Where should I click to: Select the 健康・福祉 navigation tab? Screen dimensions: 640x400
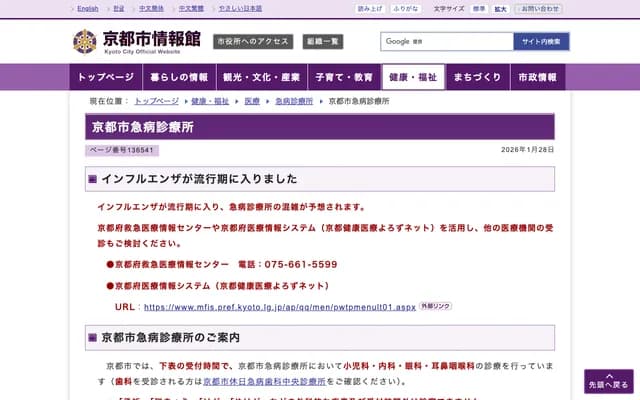(413, 77)
